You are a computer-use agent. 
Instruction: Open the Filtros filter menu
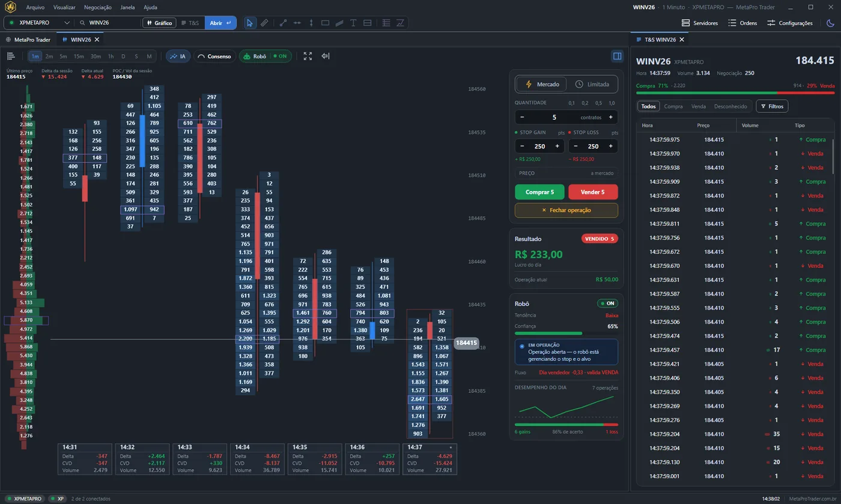772,106
